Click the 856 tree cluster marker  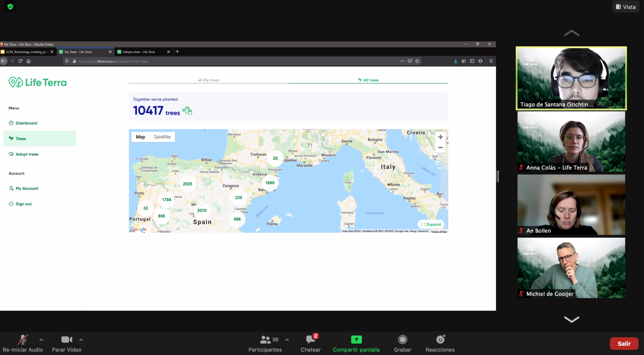(161, 216)
